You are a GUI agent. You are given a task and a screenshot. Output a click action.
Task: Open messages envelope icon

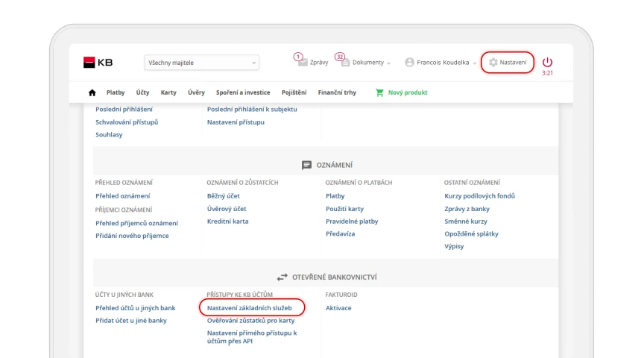(x=303, y=63)
